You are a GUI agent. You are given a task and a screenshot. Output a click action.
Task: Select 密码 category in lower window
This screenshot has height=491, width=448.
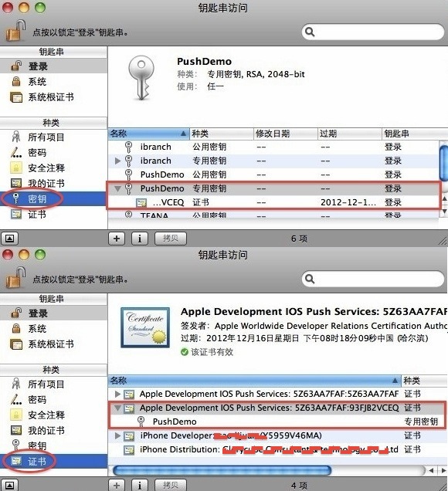coord(53,400)
